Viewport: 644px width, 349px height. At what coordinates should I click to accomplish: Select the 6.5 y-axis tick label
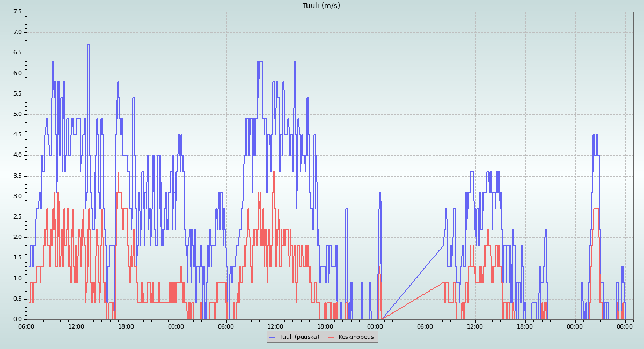(17, 53)
